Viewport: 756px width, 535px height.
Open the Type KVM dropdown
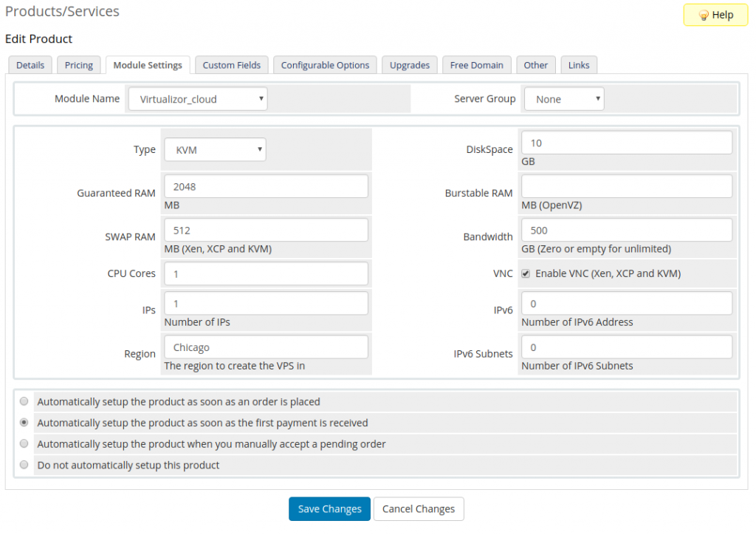215,149
